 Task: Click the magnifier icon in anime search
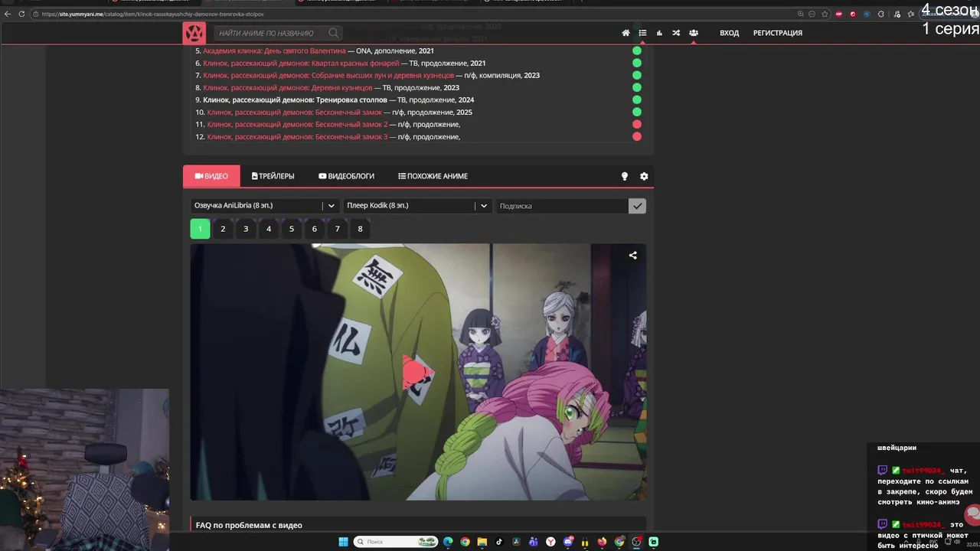tap(334, 33)
